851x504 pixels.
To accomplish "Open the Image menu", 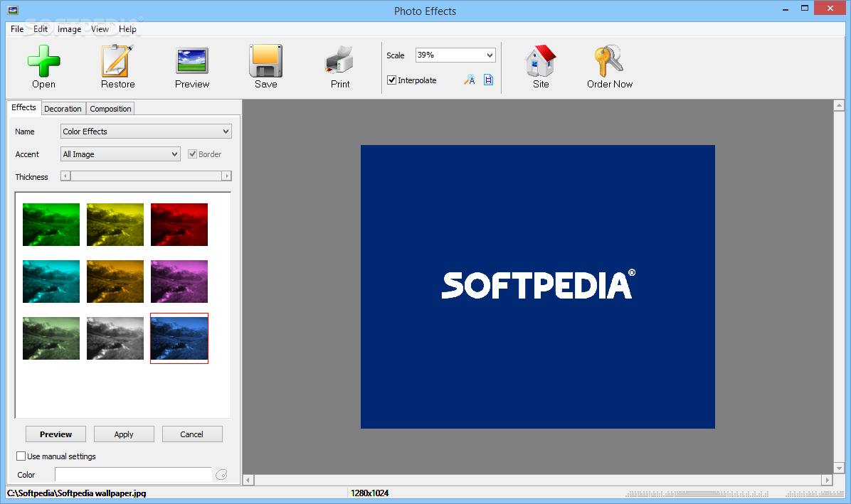I will click(70, 28).
